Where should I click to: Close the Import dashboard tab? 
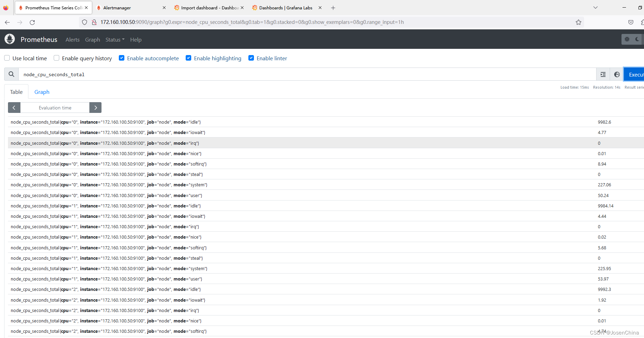[242, 8]
